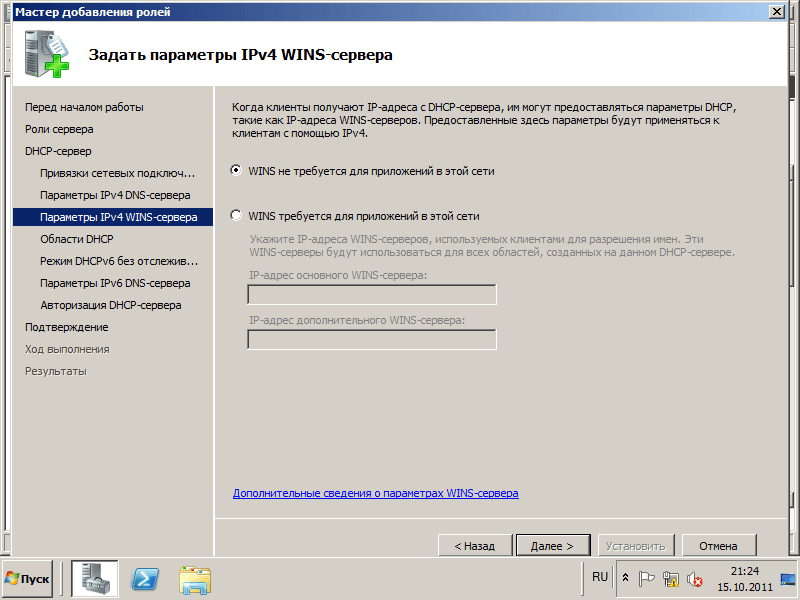Launch PowerShell from the taskbar
The image size is (800, 600).
145,579
